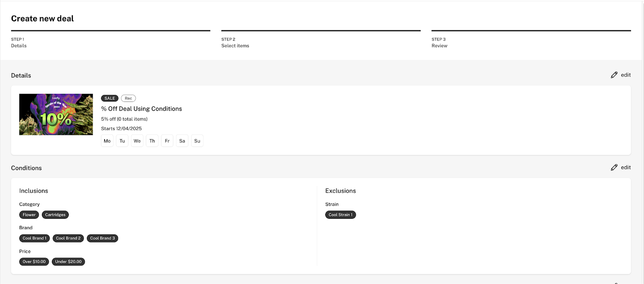
Task: Toggle the Tu day chip
Action: pyautogui.click(x=122, y=141)
